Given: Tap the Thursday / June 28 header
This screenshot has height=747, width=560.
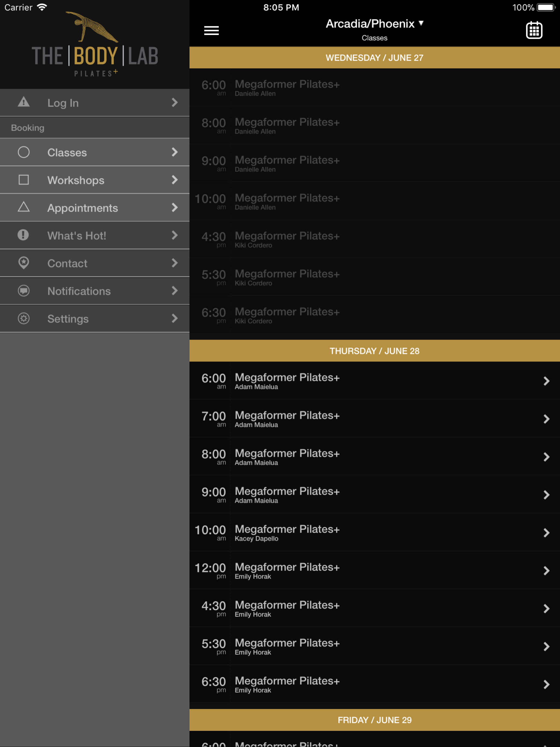Looking at the screenshot, I should pyautogui.click(x=374, y=351).
